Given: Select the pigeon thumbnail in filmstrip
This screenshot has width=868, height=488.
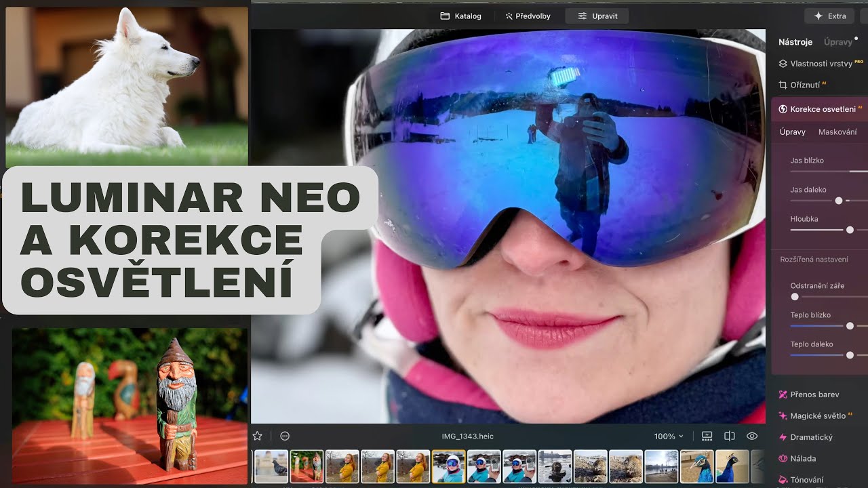Looking at the screenshot, I should coord(271,466).
